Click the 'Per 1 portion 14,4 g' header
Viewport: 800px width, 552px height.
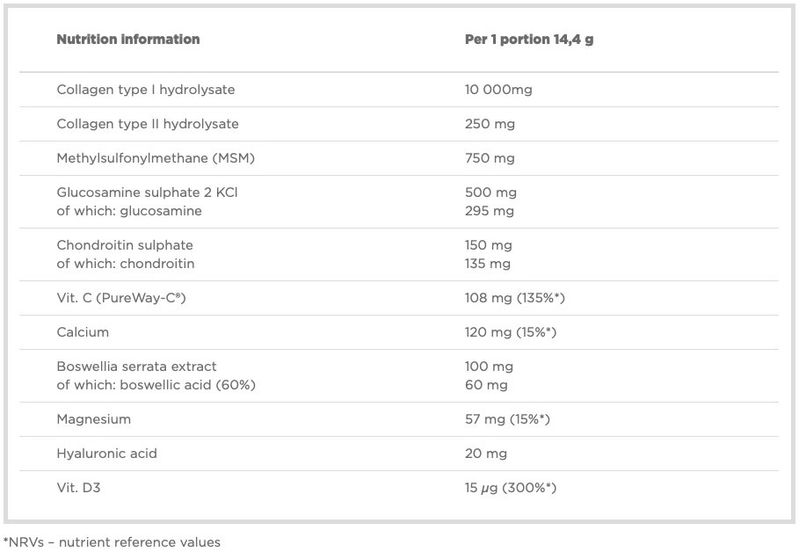pos(529,39)
